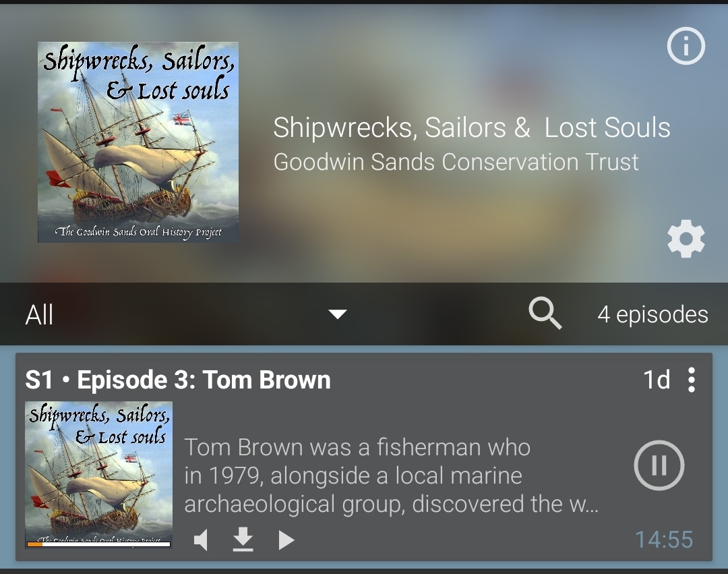Select the 'All' episode filter label

pyautogui.click(x=39, y=315)
